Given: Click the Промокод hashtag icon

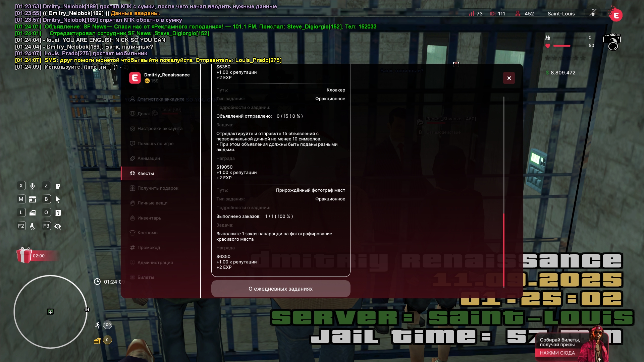Looking at the screenshot, I should pyautogui.click(x=132, y=247).
